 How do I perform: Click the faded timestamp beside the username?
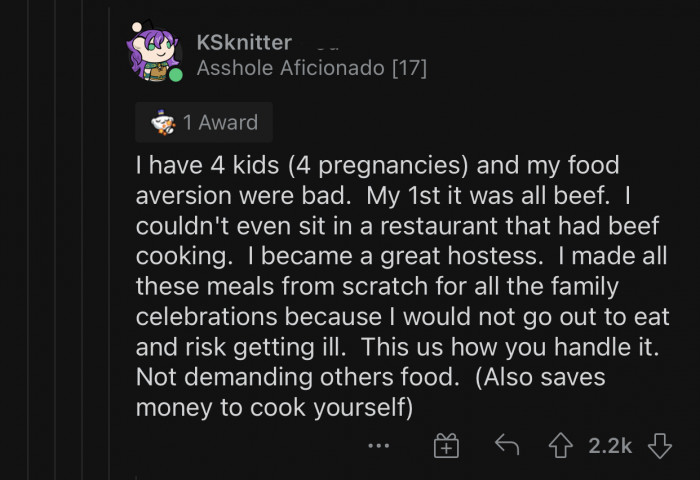tap(326, 44)
